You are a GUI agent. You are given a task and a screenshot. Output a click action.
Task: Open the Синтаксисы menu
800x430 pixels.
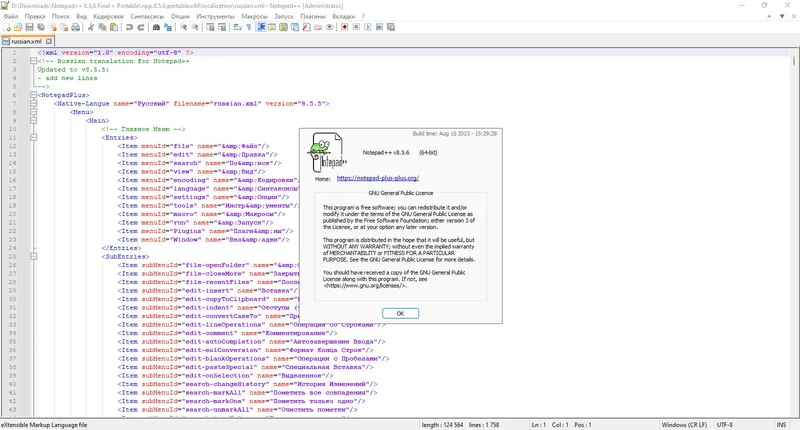click(147, 16)
